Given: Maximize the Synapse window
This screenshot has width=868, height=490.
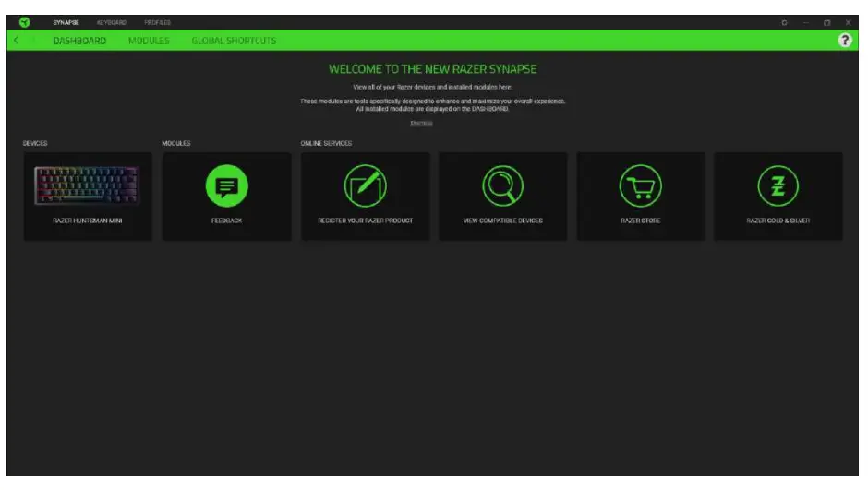Looking at the screenshot, I should pos(827,23).
